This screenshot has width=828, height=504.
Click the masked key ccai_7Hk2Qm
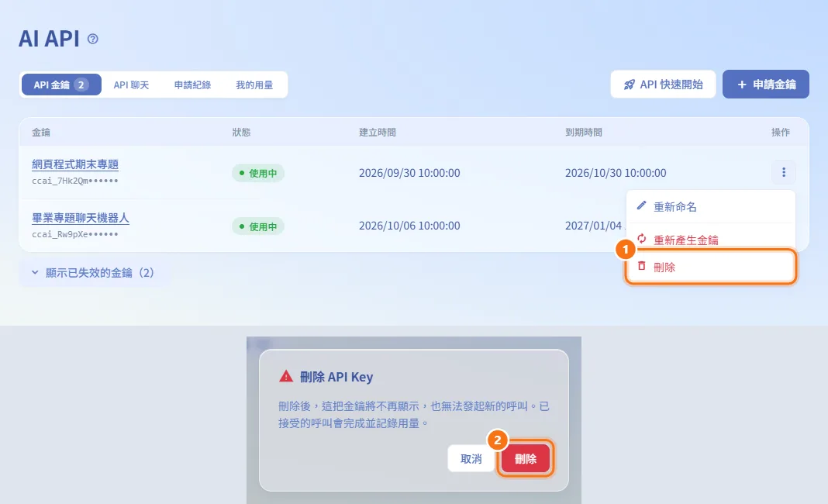tap(75, 181)
